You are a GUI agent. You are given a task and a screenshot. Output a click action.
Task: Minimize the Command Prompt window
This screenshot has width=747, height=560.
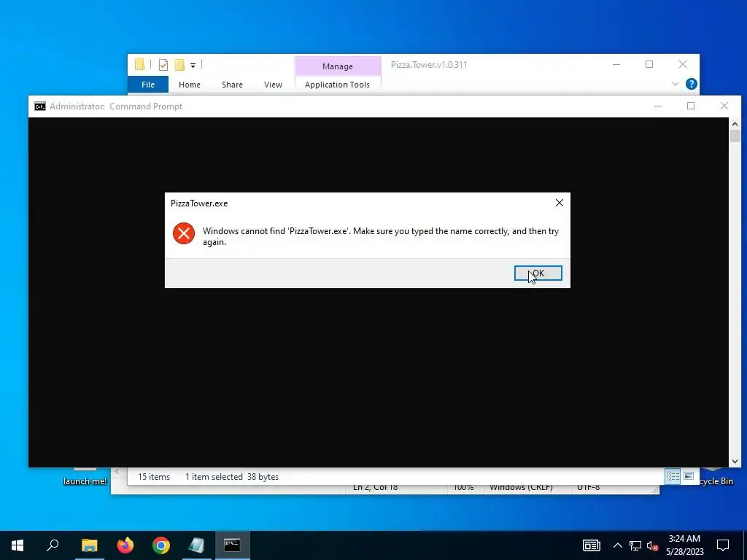(657, 106)
